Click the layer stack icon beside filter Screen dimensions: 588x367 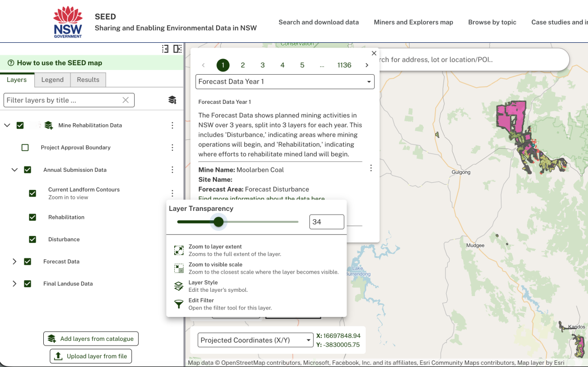tap(172, 100)
